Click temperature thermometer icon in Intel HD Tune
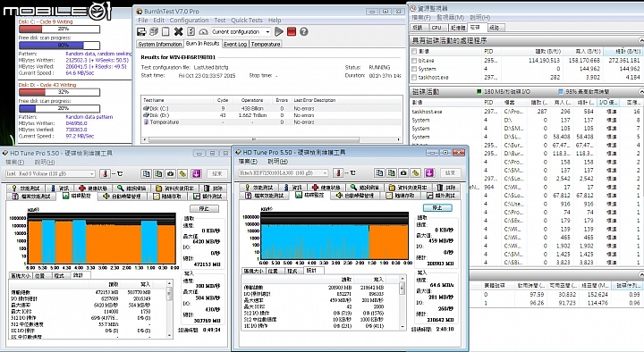The image size is (644, 352). coord(106,173)
